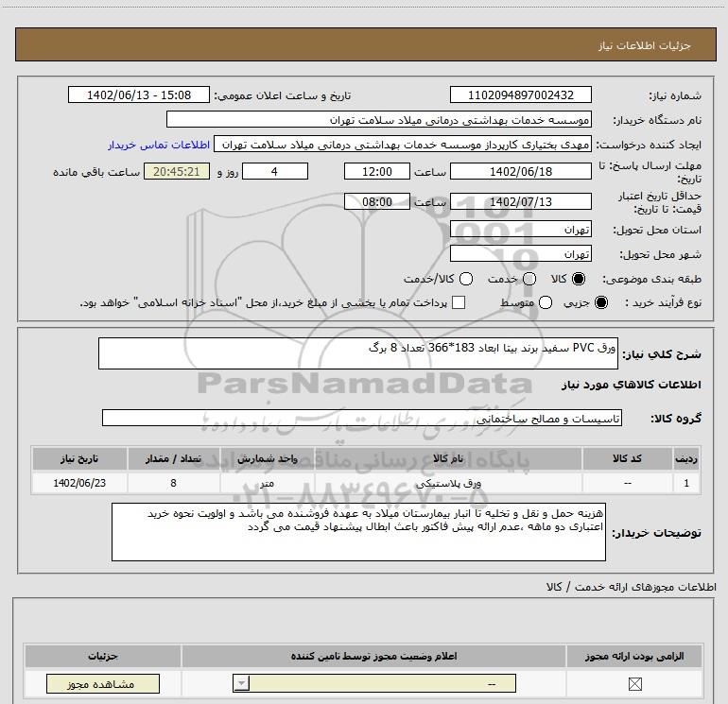This screenshot has height=704, width=728.
Task: Click the delivery city تهران field
Action: click(520, 253)
